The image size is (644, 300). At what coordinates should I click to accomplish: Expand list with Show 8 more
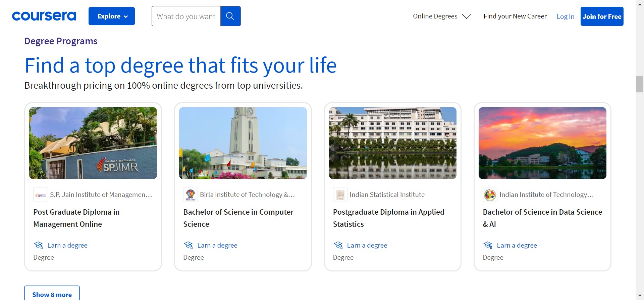coord(52,294)
